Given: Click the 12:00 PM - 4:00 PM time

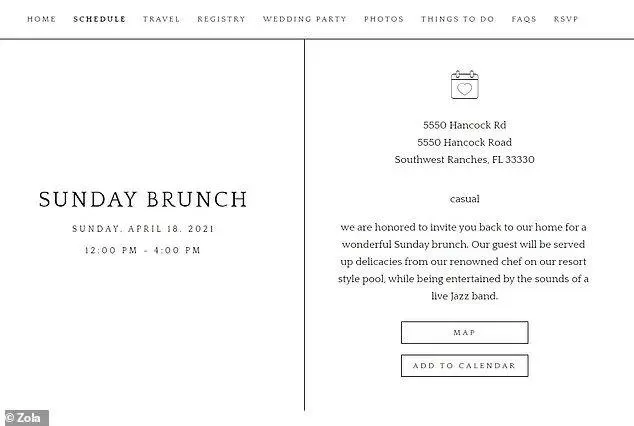Looking at the screenshot, I should click(x=143, y=250).
